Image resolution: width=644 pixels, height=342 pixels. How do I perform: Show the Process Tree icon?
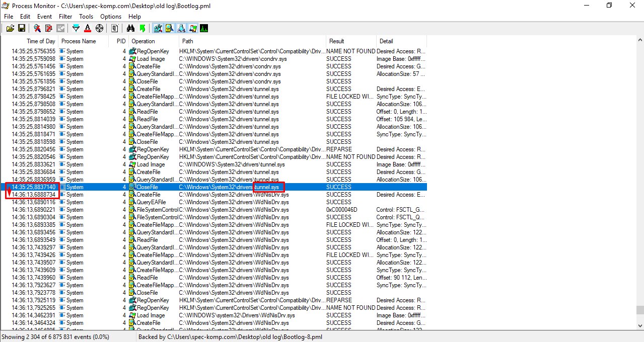[115, 29]
